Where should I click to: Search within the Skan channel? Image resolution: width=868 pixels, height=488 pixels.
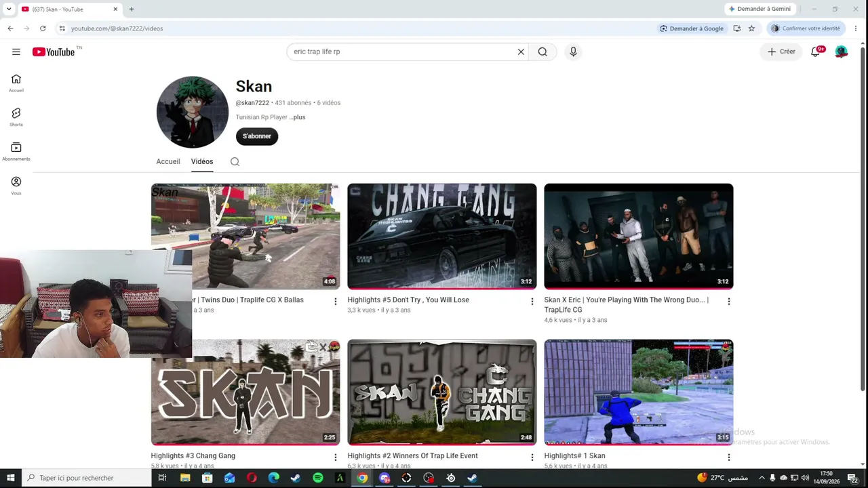[x=235, y=162]
